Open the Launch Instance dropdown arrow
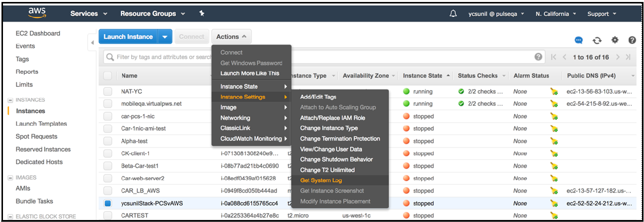 click(x=165, y=37)
